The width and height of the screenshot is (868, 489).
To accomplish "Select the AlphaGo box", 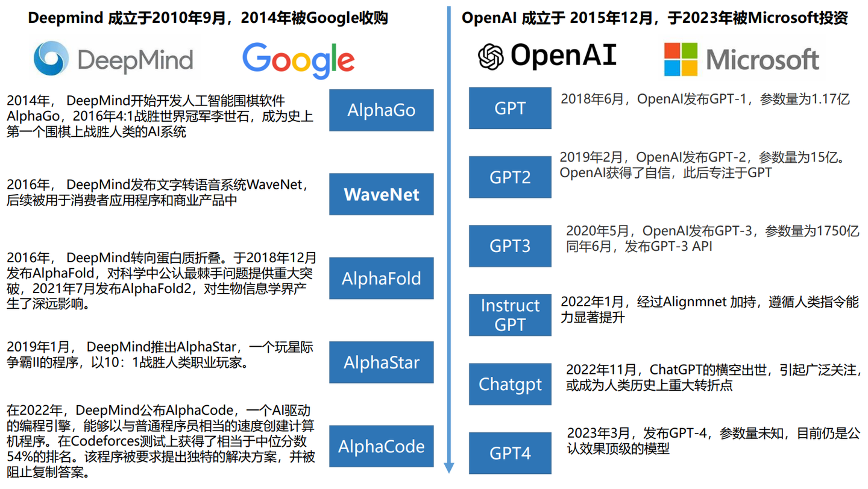I will [381, 110].
